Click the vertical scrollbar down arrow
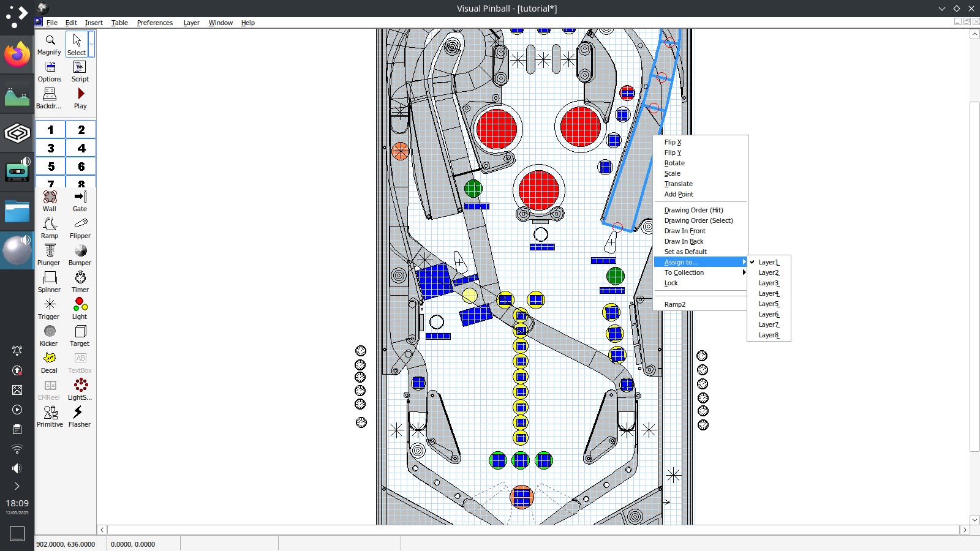Screen dimensions: 980x551 974,520
